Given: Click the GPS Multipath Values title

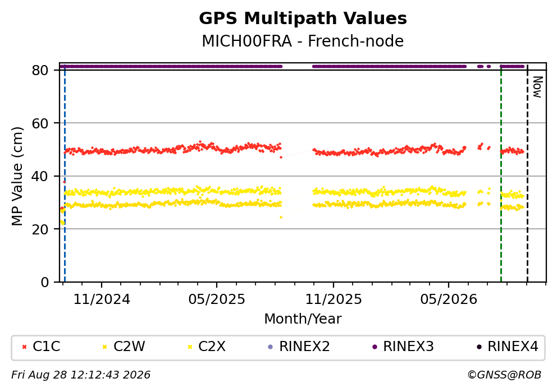Looking at the screenshot, I should point(303,19).
